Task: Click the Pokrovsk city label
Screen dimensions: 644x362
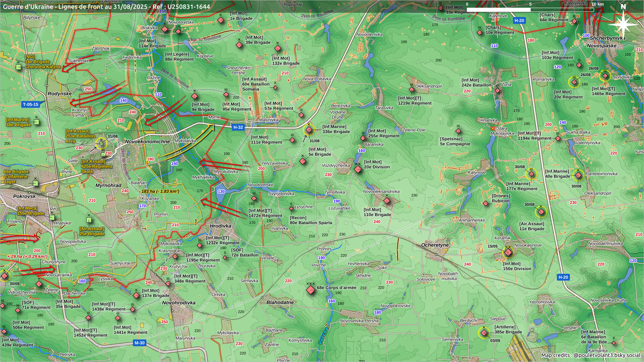Action: pos(24,196)
